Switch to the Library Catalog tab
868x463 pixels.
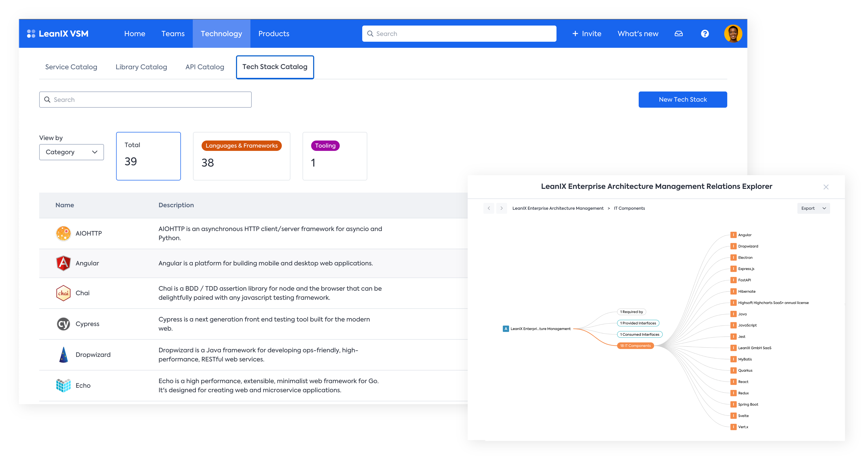pyautogui.click(x=141, y=67)
